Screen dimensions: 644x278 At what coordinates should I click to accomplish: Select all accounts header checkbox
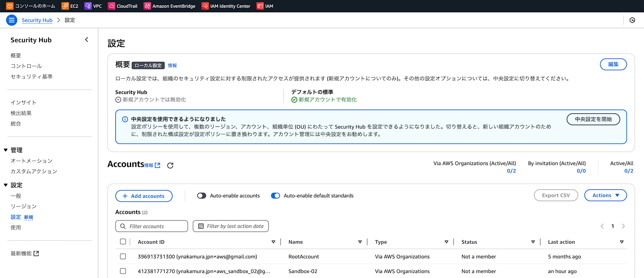(123, 242)
